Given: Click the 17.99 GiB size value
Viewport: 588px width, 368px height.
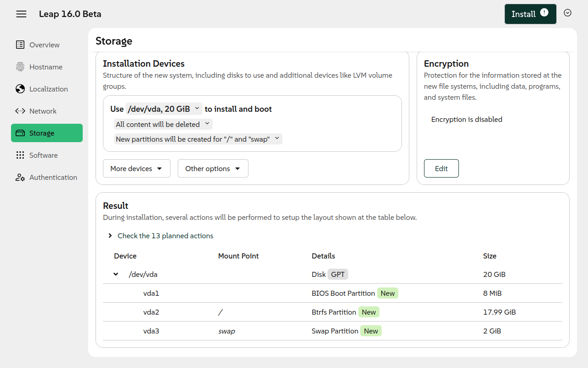Looking at the screenshot, I should pyautogui.click(x=499, y=312).
